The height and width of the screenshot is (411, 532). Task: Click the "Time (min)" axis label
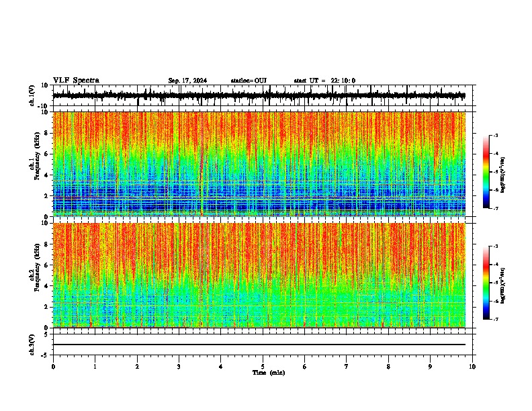(x=269, y=373)
